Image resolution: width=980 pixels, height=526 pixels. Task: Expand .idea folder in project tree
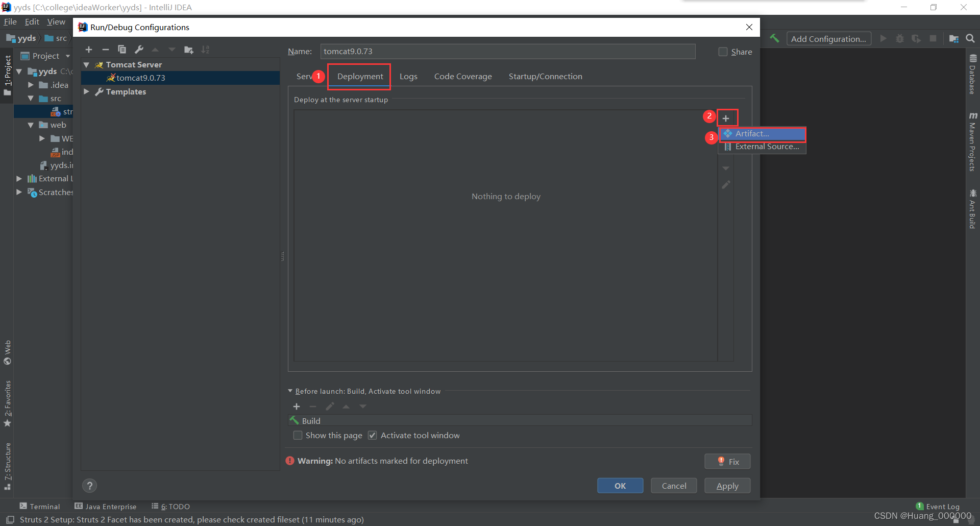click(x=31, y=85)
